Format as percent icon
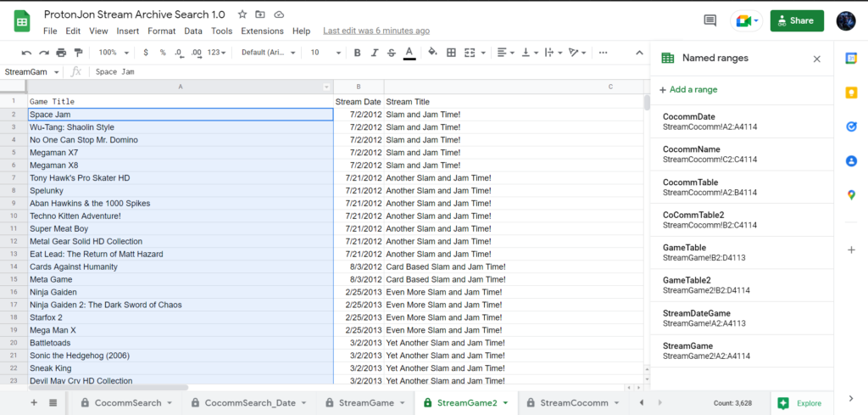 pyautogui.click(x=163, y=53)
